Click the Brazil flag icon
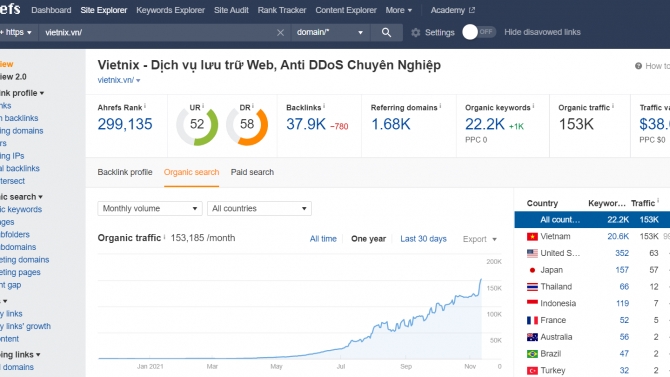 (532, 354)
